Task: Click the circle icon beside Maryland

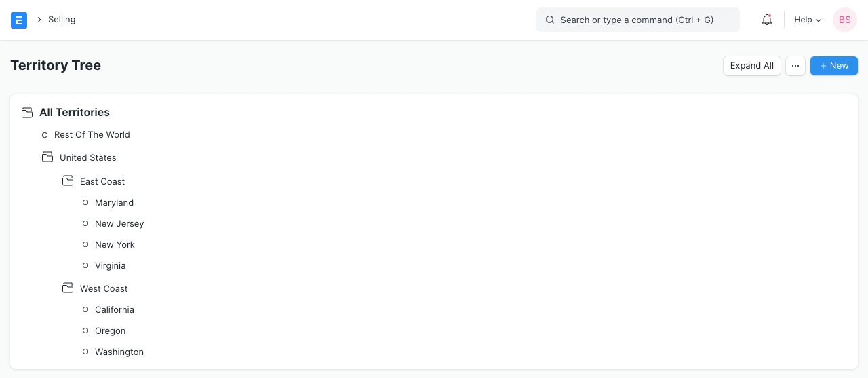Action: pyautogui.click(x=85, y=202)
